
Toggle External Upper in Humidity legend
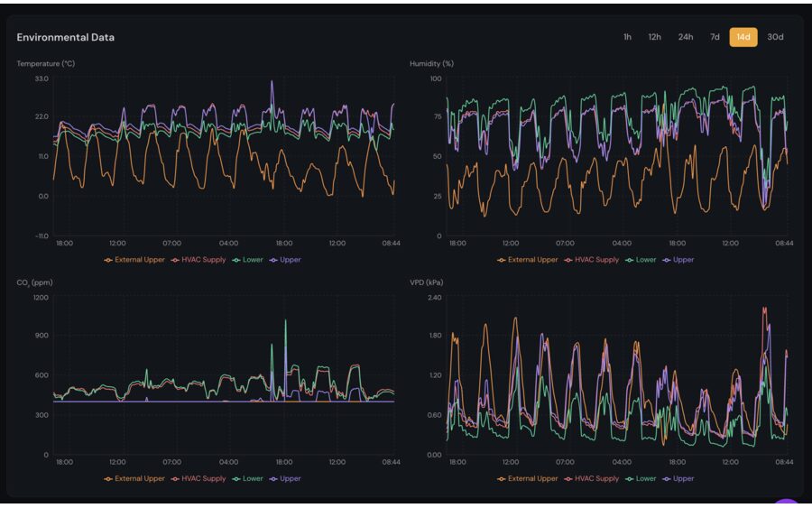coord(528,260)
